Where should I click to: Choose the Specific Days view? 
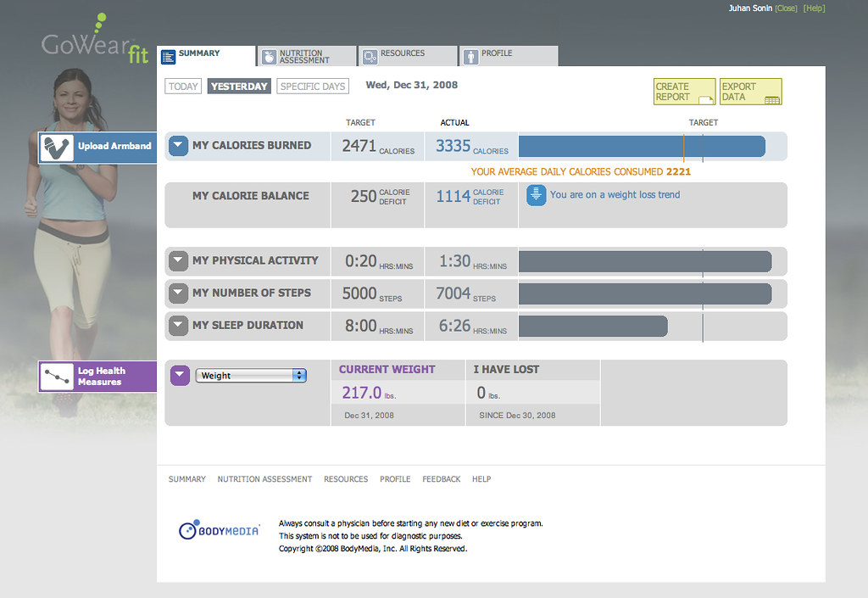tap(313, 87)
